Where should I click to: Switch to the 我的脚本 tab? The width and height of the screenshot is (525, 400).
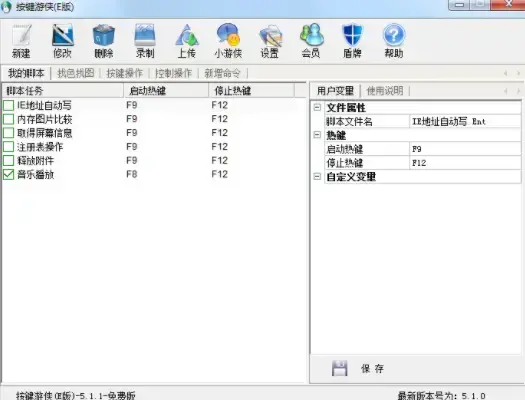click(26, 73)
